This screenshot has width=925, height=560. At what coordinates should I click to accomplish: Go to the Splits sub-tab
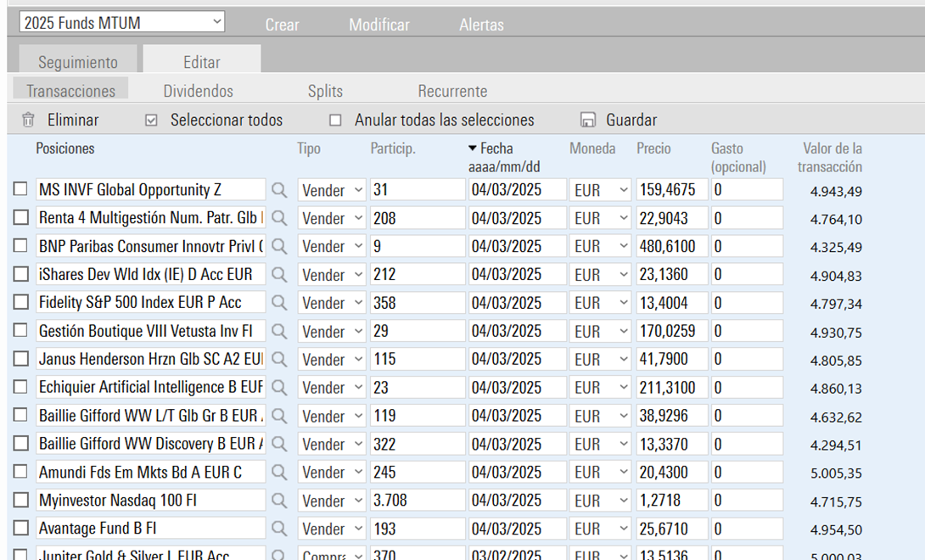click(325, 91)
